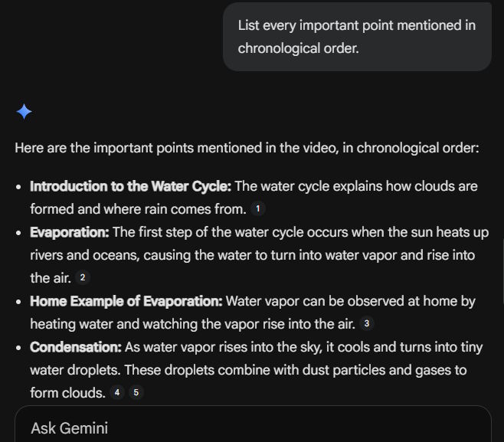Open citation 4 after "form clouds."
504x442 pixels.
tap(117, 392)
